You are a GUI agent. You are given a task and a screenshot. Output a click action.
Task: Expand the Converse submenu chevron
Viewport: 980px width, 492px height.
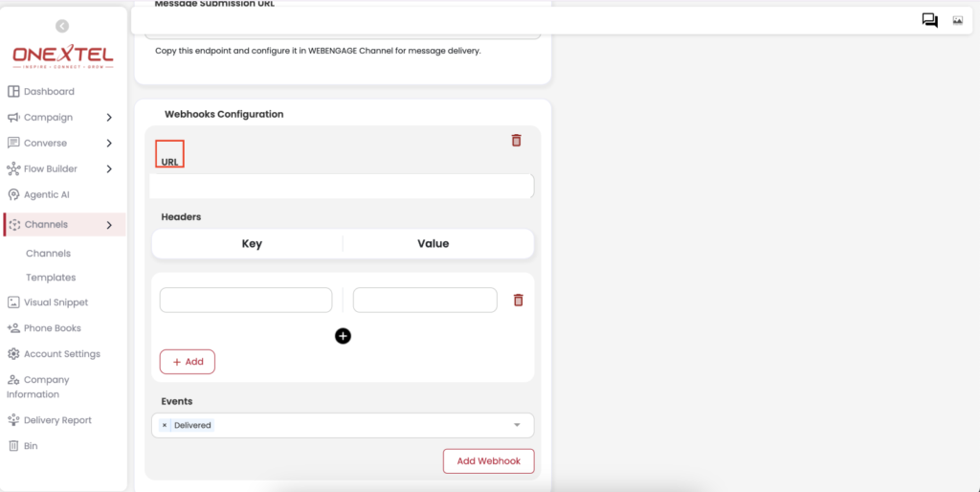point(109,144)
